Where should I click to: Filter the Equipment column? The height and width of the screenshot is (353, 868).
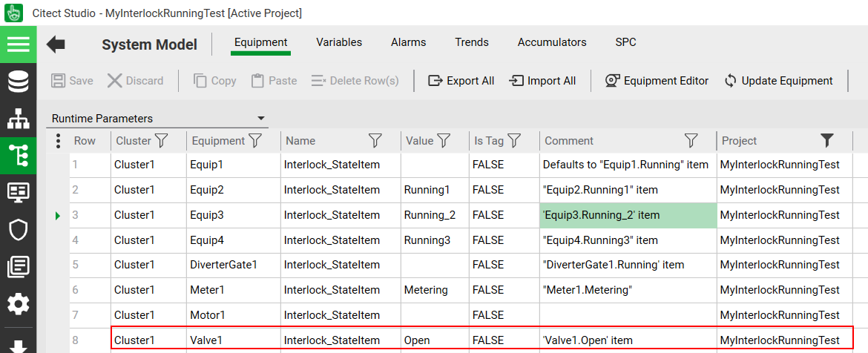[x=255, y=141]
